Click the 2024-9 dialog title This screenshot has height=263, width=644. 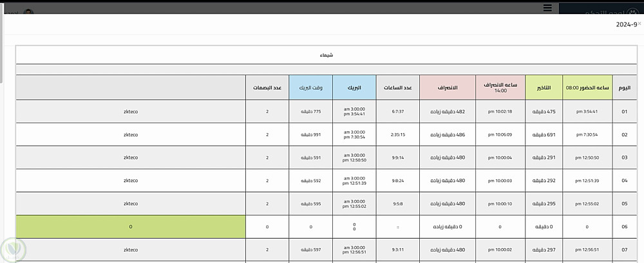[x=627, y=24]
